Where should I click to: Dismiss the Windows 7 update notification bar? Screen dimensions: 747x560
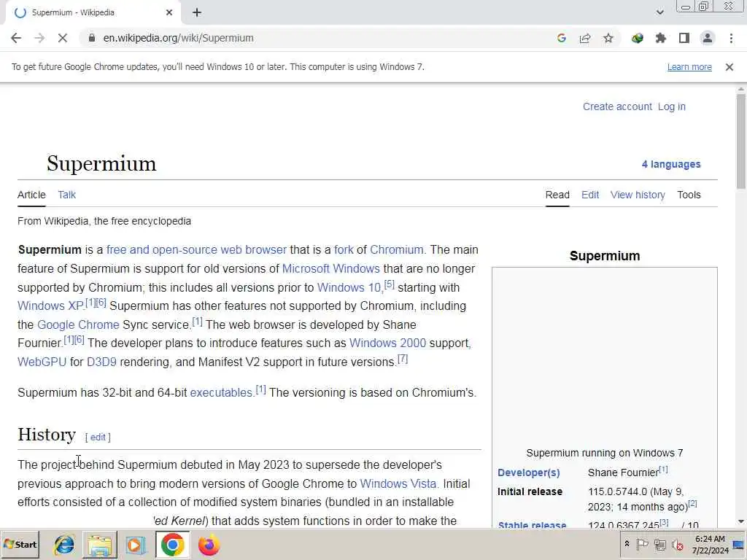pyautogui.click(x=729, y=67)
